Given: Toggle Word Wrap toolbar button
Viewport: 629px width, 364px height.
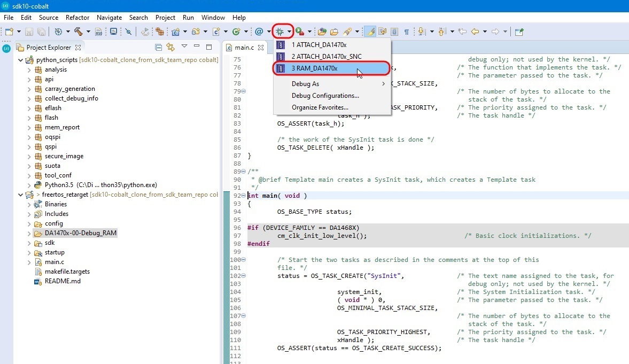Looking at the screenshot, I should (x=382, y=32).
